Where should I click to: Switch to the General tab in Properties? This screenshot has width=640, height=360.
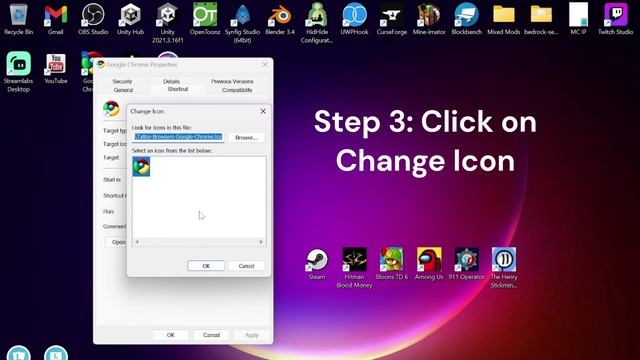123,90
